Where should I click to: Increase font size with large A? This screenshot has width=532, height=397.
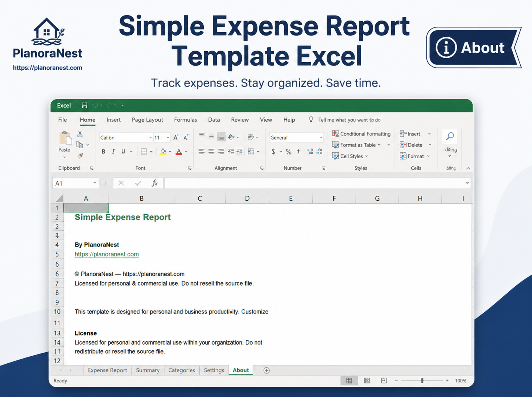176,137
